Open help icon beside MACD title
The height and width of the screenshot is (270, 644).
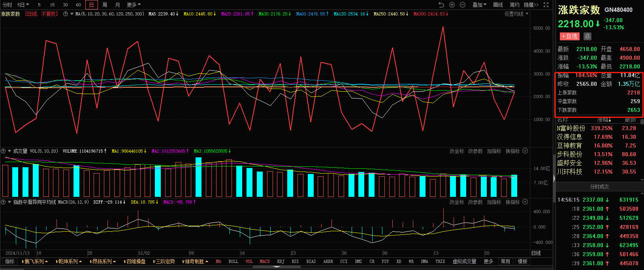pyautogui.click(x=4, y=202)
